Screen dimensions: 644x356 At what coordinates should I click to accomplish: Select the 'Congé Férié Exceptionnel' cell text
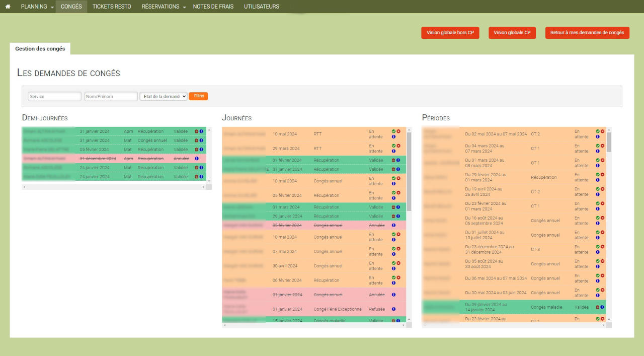[x=338, y=309]
